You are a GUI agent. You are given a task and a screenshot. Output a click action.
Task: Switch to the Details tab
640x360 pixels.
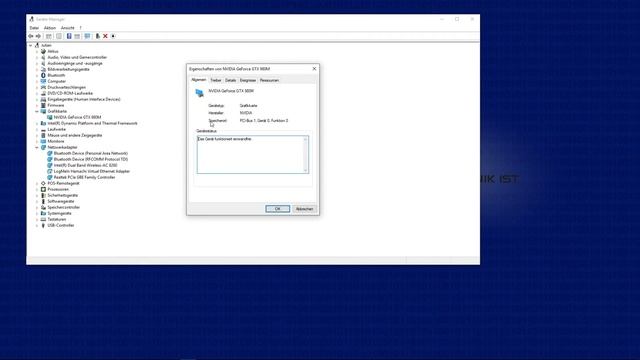[231, 80]
